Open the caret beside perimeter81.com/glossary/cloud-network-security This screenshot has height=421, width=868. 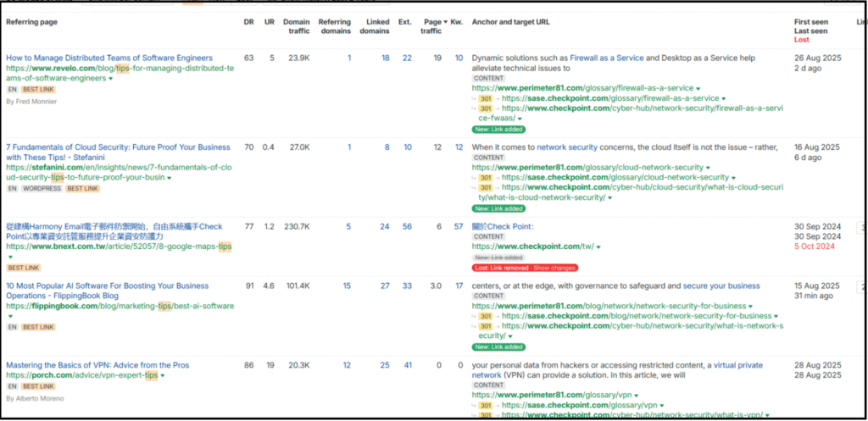(708, 168)
